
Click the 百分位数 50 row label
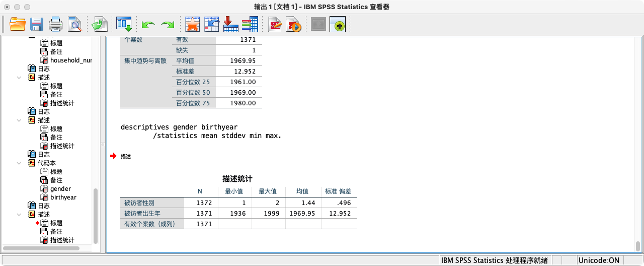coord(193,92)
